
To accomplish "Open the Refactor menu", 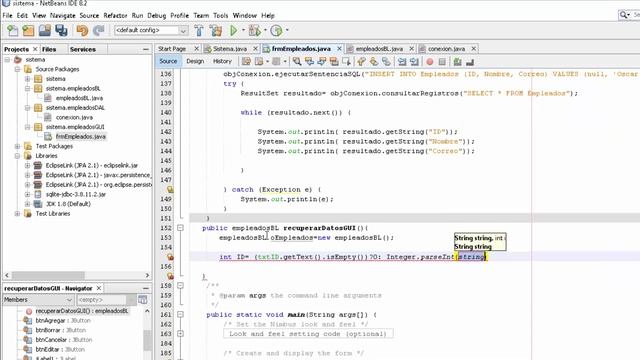I will pyautogui.click(x=115, y=16).
